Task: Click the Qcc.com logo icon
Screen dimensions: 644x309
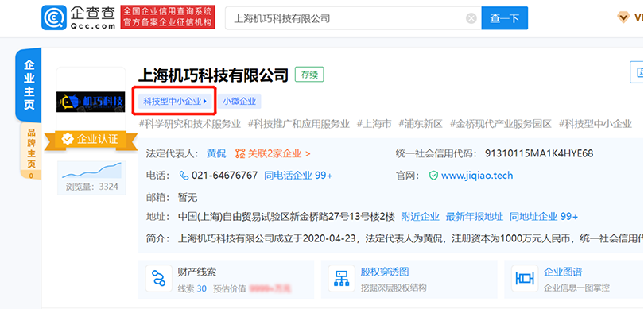Action: 54,17
